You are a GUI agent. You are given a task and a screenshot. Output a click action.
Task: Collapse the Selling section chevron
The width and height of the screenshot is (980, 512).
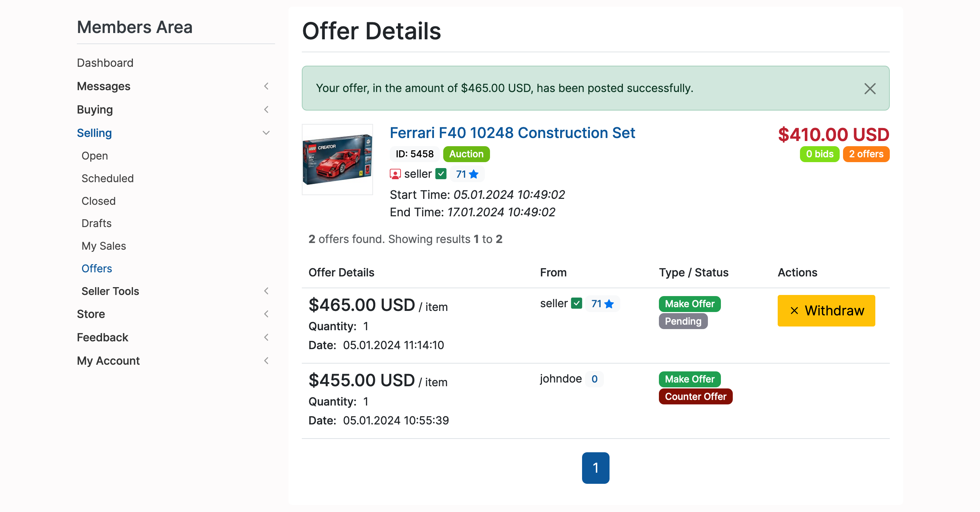click(266, 133)
